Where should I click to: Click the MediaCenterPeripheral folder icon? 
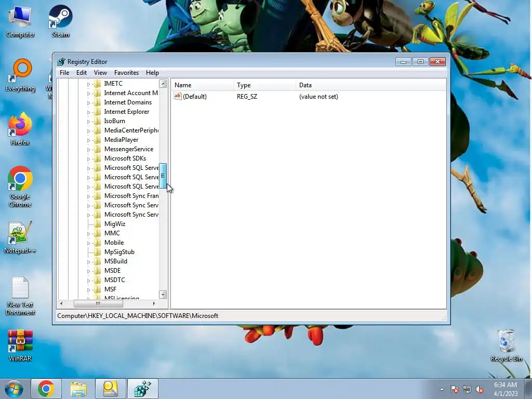[97, 130]
